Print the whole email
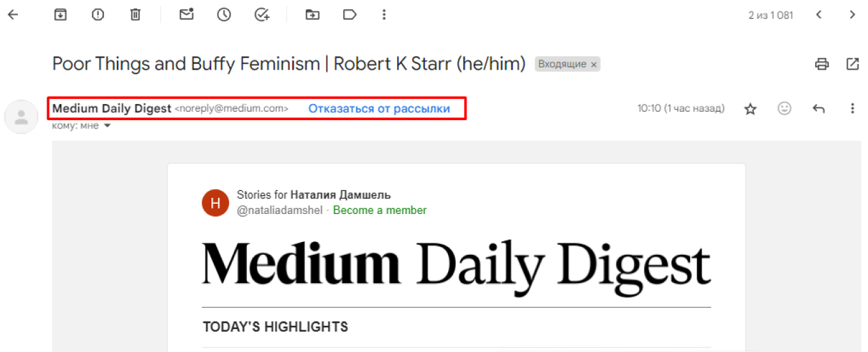The height and width of the screenshot is (352, 868). pos(822,64)
